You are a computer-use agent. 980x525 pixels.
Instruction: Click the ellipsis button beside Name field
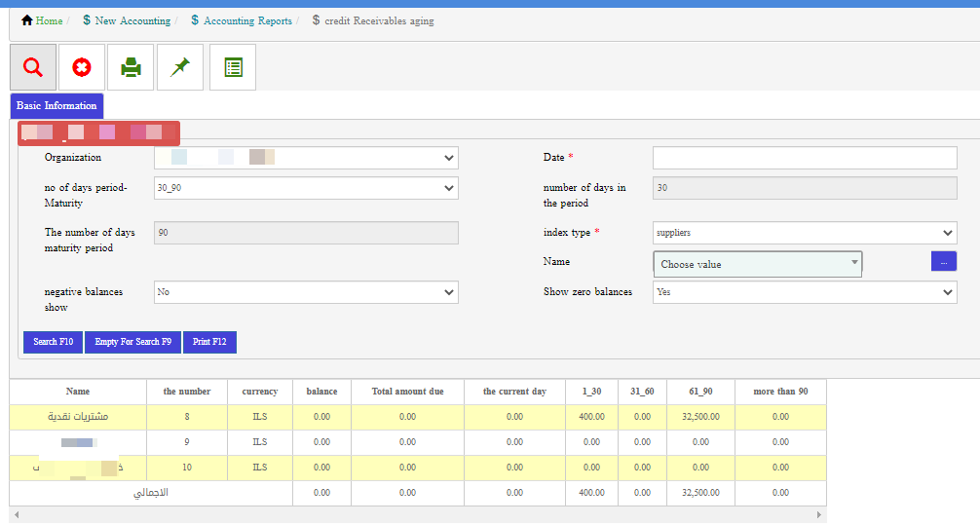click(944, 261)
